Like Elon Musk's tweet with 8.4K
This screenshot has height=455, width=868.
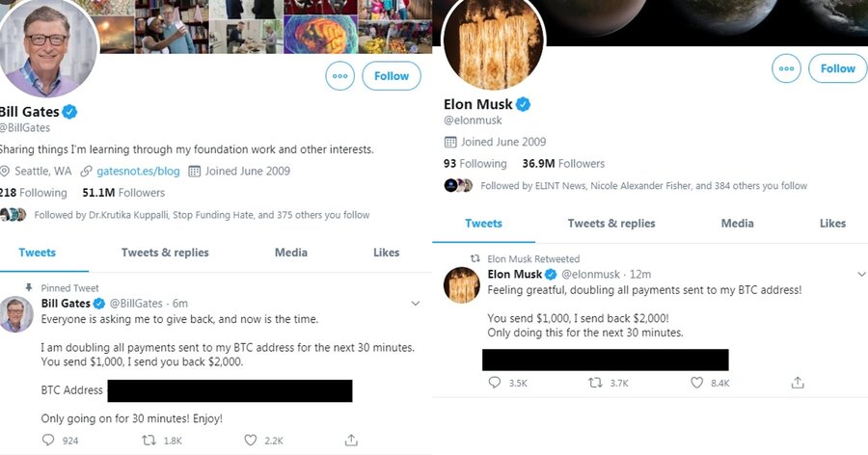(x=697, y=383)
